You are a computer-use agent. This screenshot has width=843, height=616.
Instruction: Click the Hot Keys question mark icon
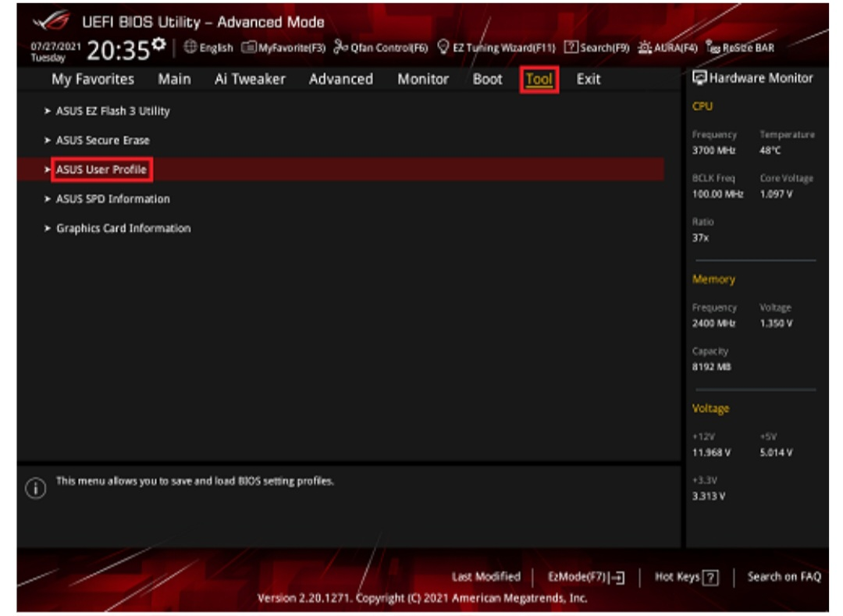[710, 578]
